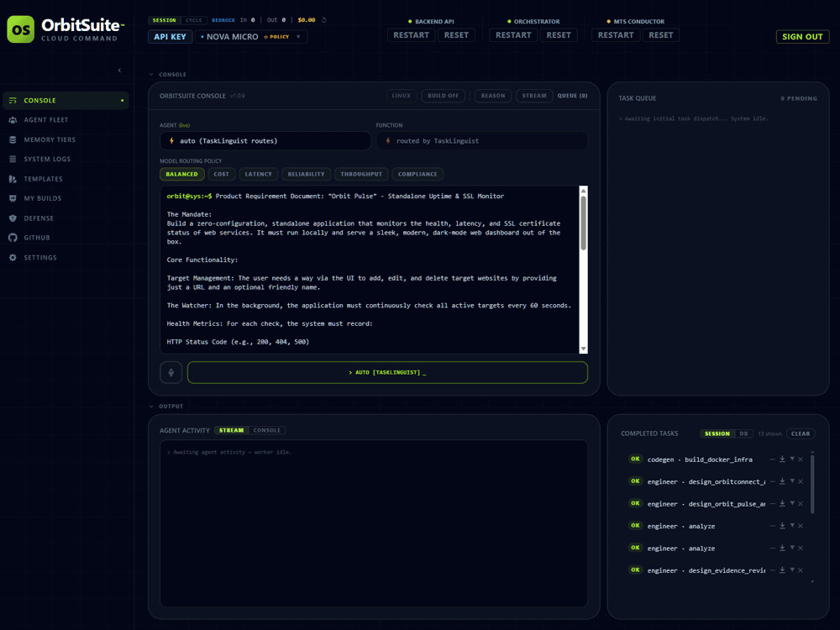Remove the design_orbitconnect task with X
This screenshot has width=840, height=630.
[801, 481]
